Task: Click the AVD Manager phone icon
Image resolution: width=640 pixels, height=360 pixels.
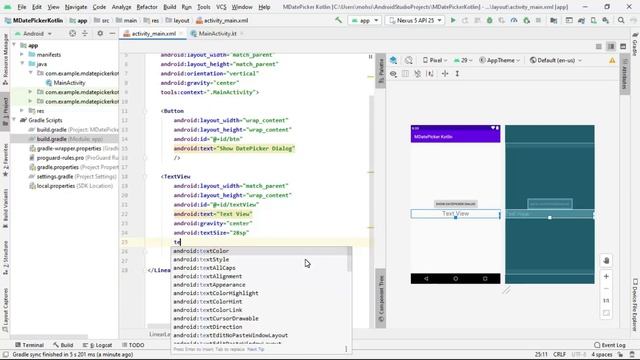Action: coord(593,20)
